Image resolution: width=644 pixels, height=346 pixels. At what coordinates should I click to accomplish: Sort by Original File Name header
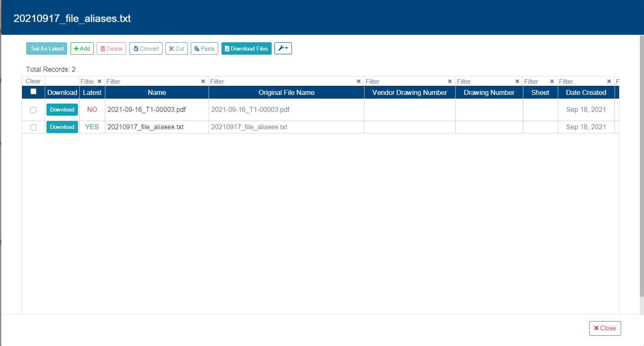pos(287,92)
